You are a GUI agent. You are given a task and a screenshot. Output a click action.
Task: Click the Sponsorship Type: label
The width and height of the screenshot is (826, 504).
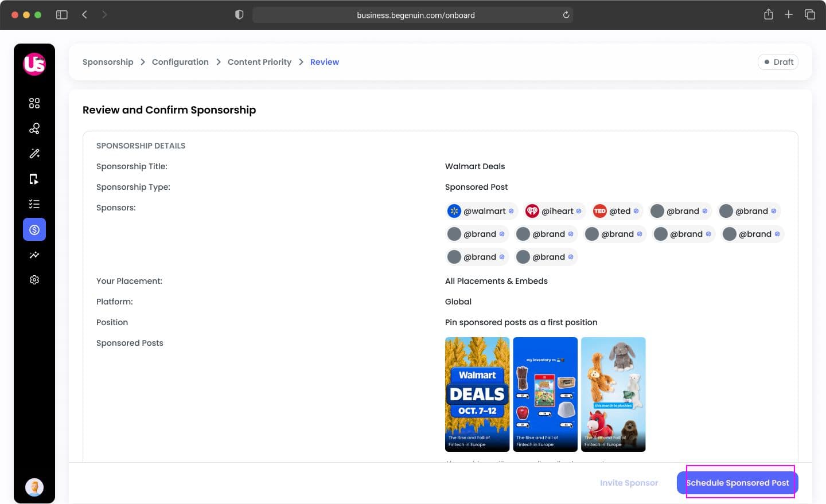133,187
